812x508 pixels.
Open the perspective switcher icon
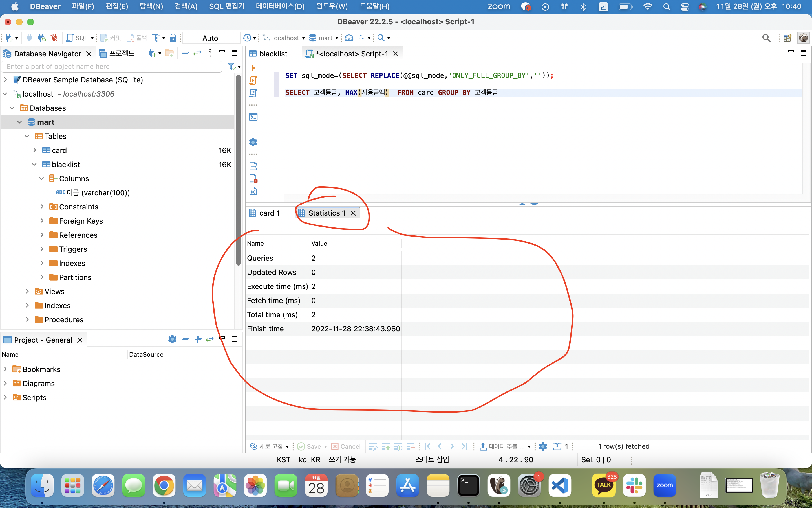click(787, 38)
